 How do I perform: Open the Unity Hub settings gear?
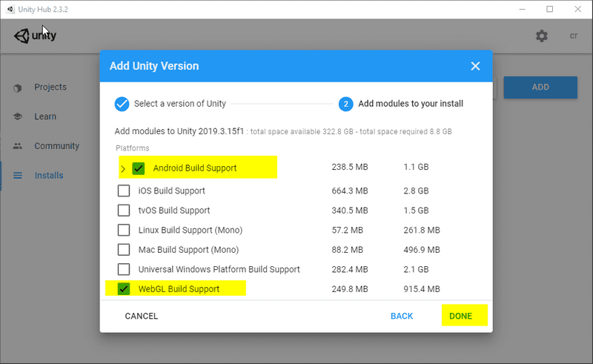pyautogui.click(x=542, y=36)
